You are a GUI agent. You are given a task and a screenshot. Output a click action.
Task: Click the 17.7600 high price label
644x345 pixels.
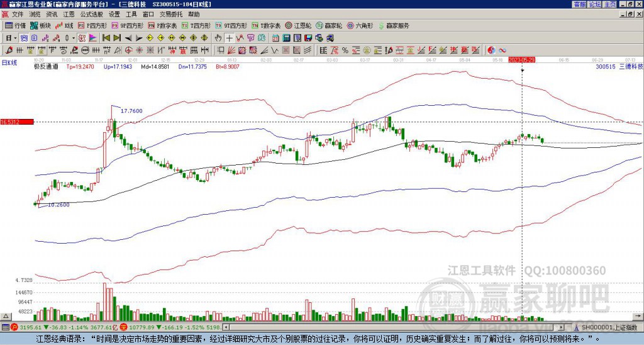pyautogui.click(x=132, y=111)
